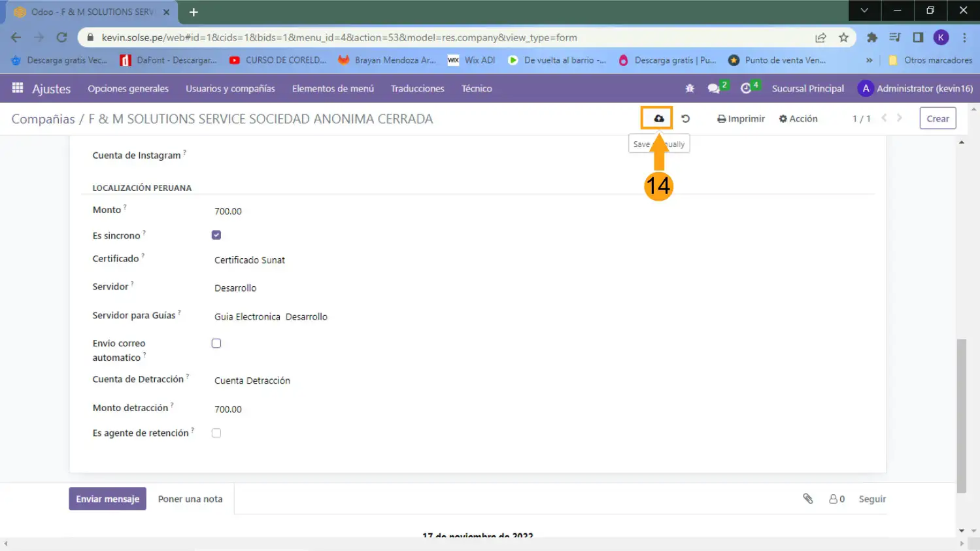Image resolution: width=980 pixels, height=551 pixels.
Task: Click the attachment paperclip icon
Action: 808,499
